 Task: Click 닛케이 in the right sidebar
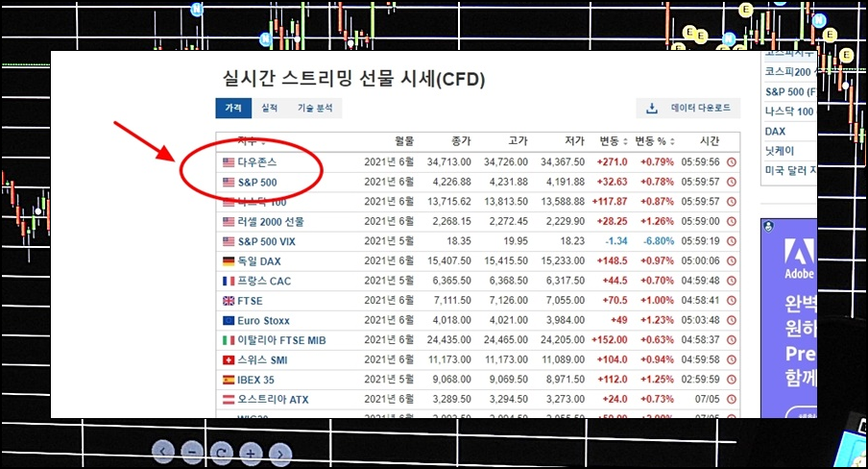click(780, 151)
